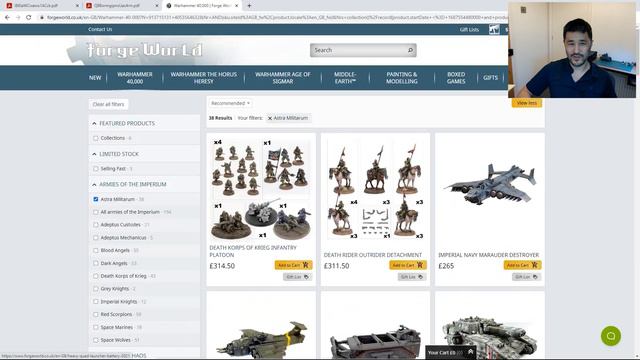Screen dimensions: 640x360
Task: Check the Grey Knights filter
Action: [96, 289]
